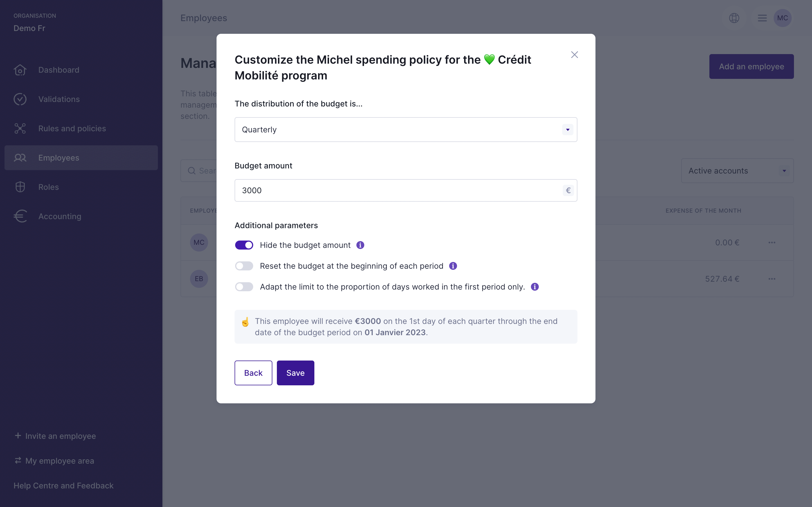Open Rules and policies in the sidebar
This screenshot has width=812, height=507.
pyautogui.click(x=72, y=128)
